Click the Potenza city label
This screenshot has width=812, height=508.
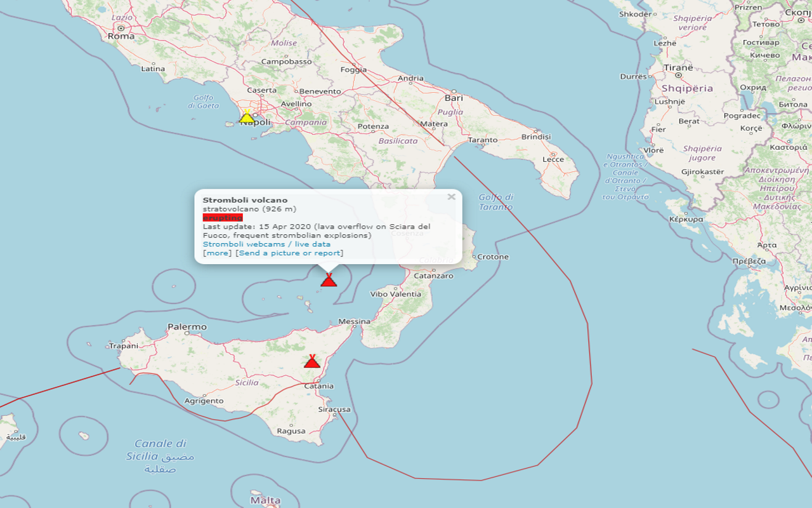coord(373,126)
